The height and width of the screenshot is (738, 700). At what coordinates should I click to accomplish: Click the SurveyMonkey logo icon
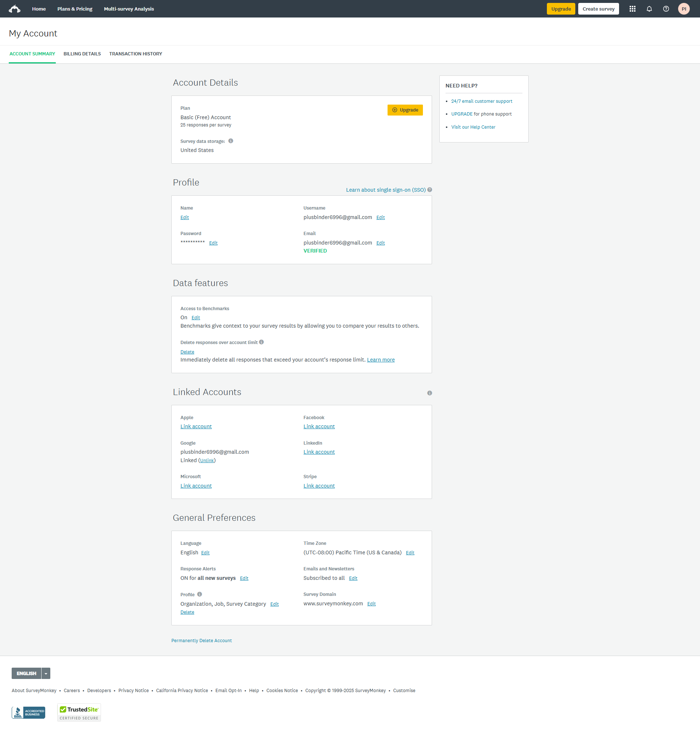pos(15,9)
